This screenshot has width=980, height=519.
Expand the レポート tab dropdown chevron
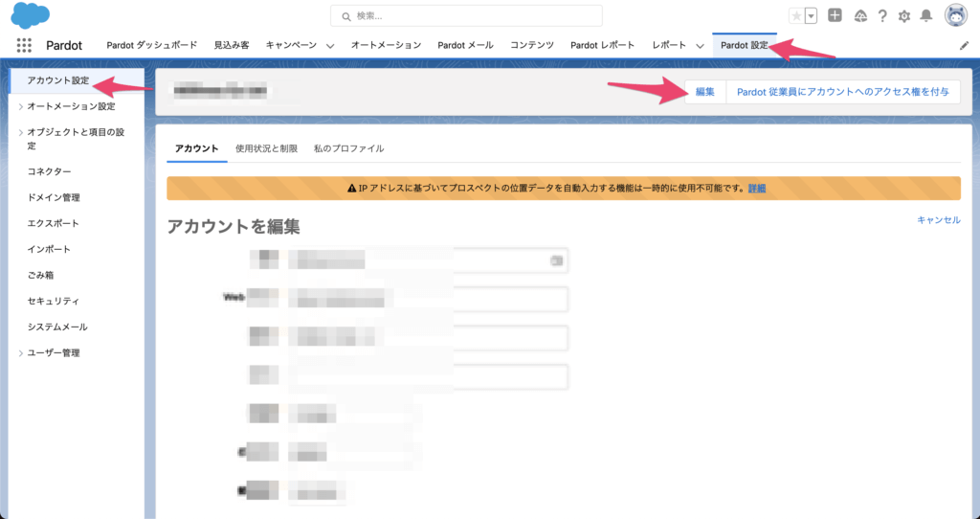700,46
